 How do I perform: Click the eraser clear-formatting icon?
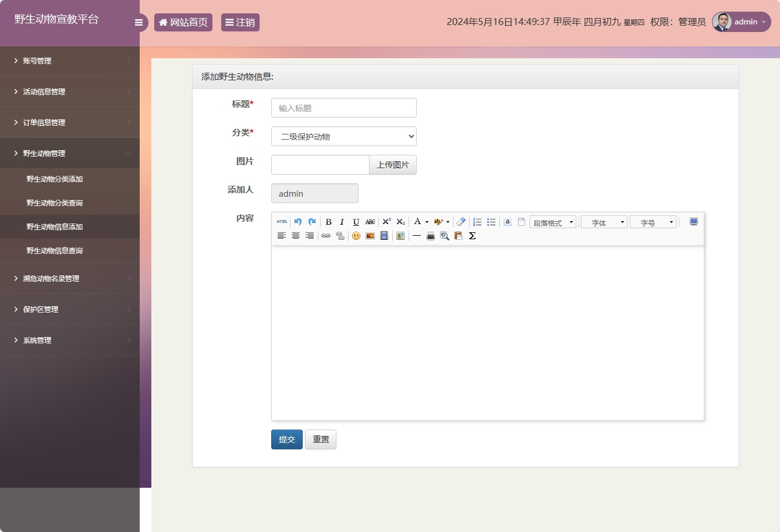point(461,222)
